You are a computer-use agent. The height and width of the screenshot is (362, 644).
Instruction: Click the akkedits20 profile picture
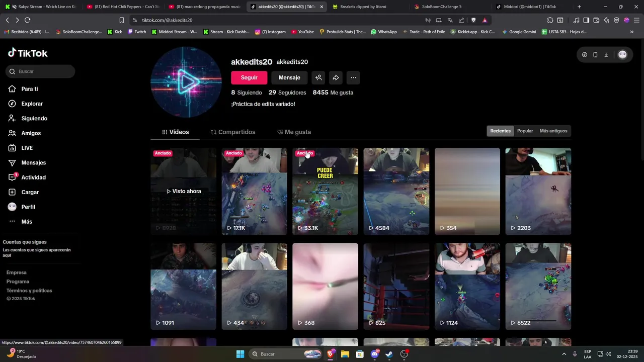[186, 82]
